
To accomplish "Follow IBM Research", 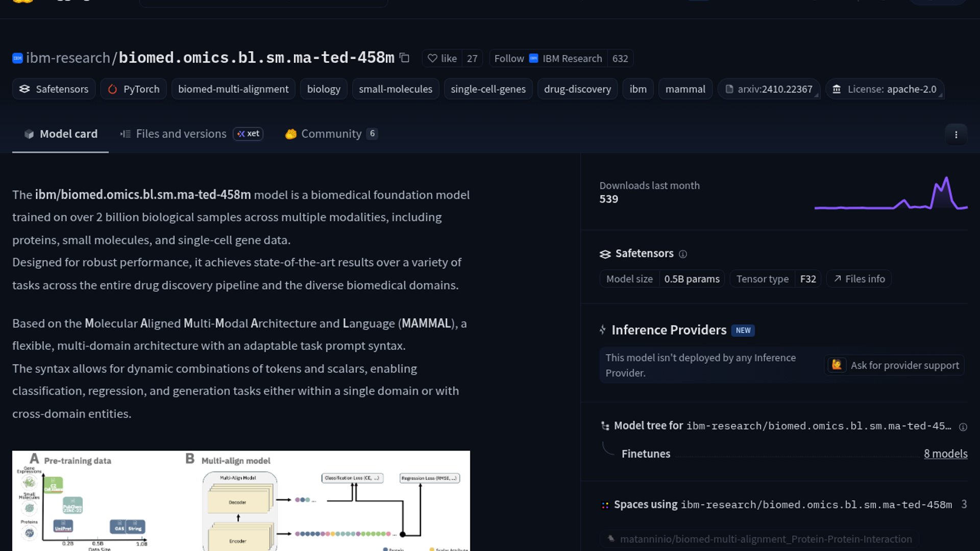I will pyautogui.click(x=548, y=58).
